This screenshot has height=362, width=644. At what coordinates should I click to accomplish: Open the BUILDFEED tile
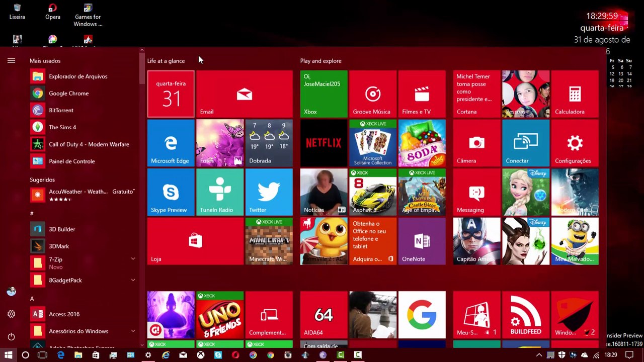526,315
